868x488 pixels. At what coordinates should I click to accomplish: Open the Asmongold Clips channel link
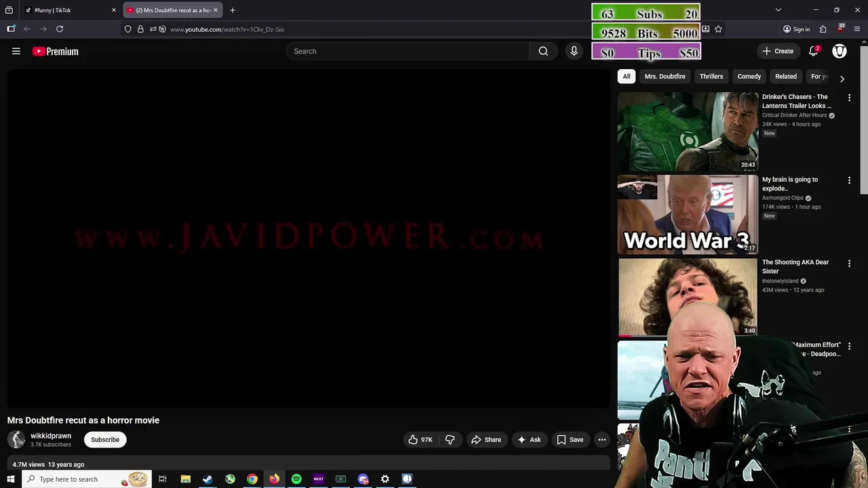[783, 198]
